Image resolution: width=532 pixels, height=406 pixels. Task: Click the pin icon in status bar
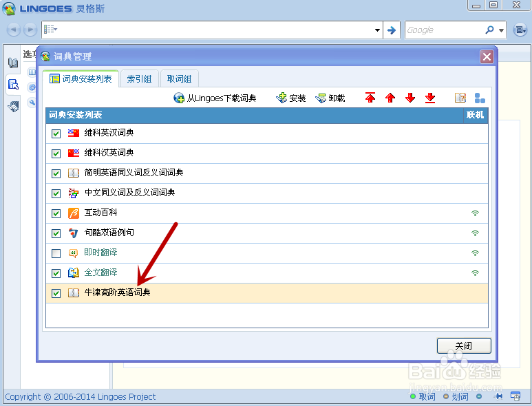click(498, 396)
